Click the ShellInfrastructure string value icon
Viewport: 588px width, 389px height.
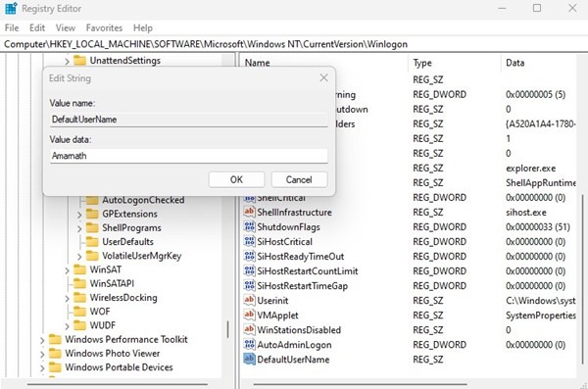[249, 212]
